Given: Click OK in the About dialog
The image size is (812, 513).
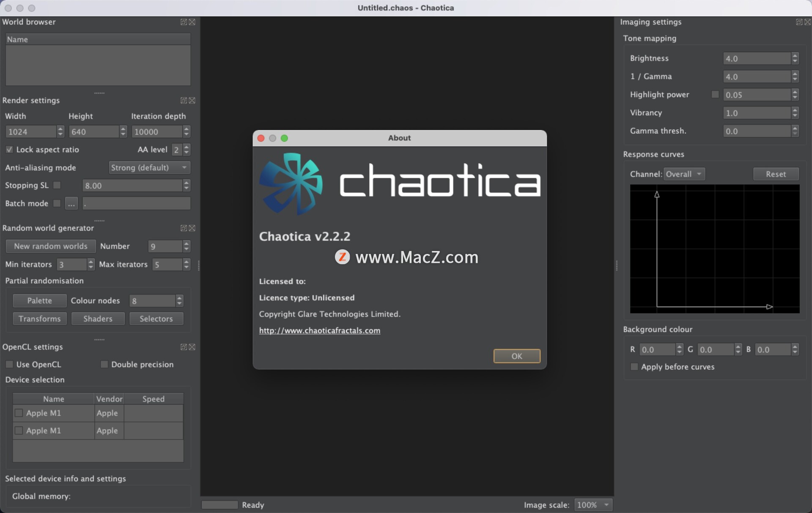Looking at the screenshot, I should point(517,356).
